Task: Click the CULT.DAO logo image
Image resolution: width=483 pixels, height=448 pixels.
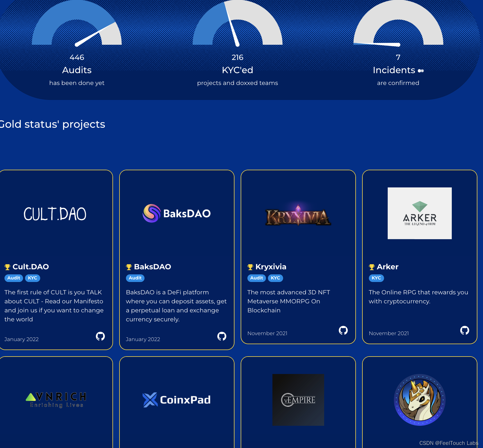Action: pos(55,214)
